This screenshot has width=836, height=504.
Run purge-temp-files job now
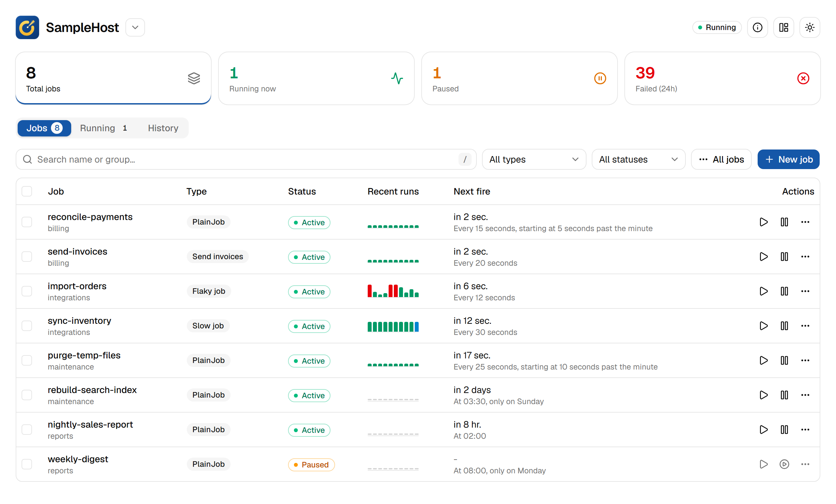tap(764, 360)
